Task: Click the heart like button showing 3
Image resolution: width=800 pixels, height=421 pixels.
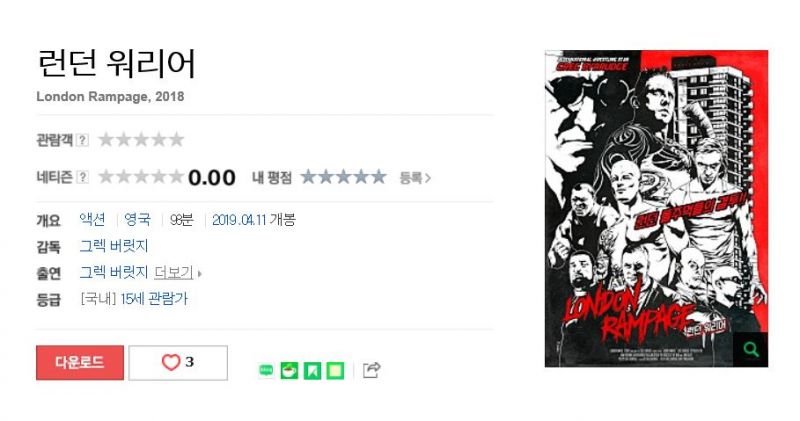Action: 178,362
